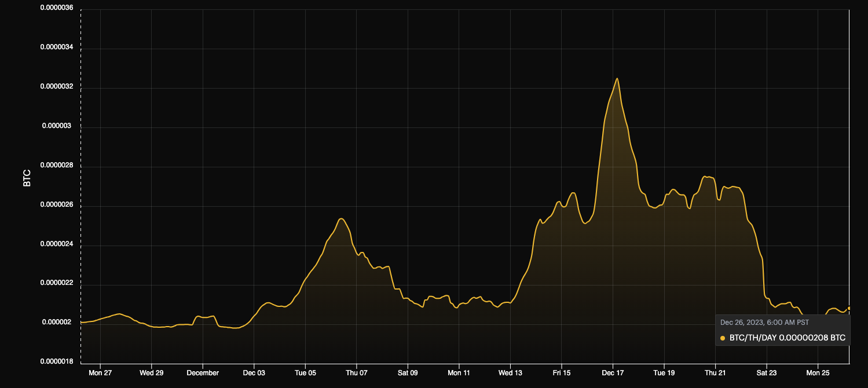Click the Thu 07 date label
868x388 pixels.
357,373
